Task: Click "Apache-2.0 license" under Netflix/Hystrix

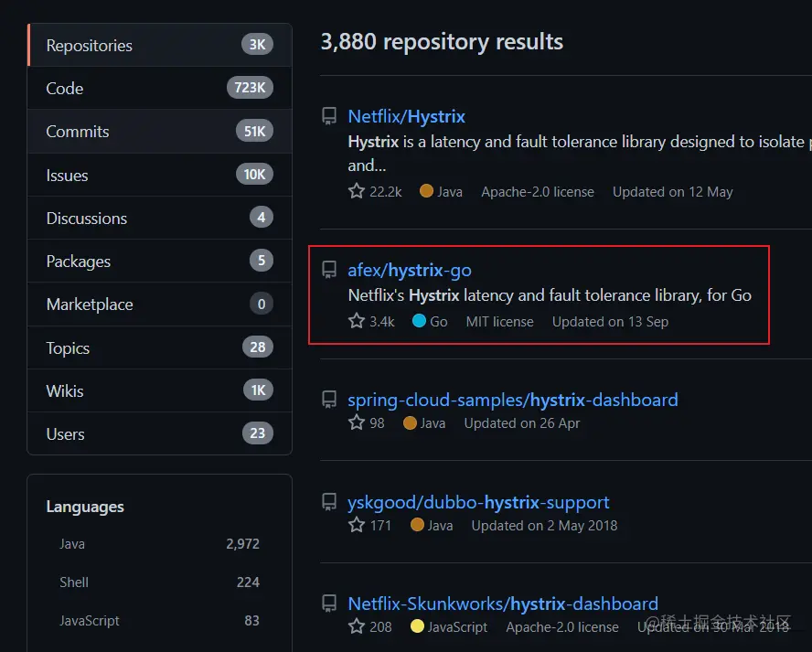Action: pos(538,192)
